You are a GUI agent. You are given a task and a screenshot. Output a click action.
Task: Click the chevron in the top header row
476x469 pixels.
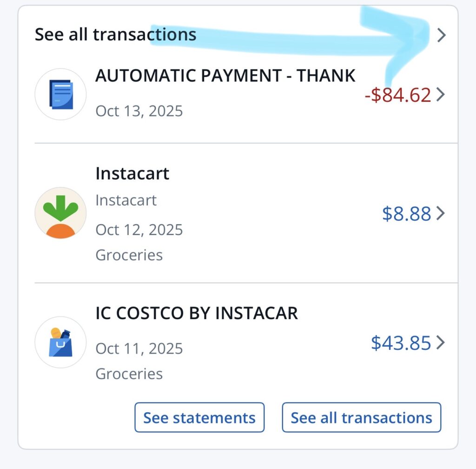pyautogui.click(x=441, y=35)
